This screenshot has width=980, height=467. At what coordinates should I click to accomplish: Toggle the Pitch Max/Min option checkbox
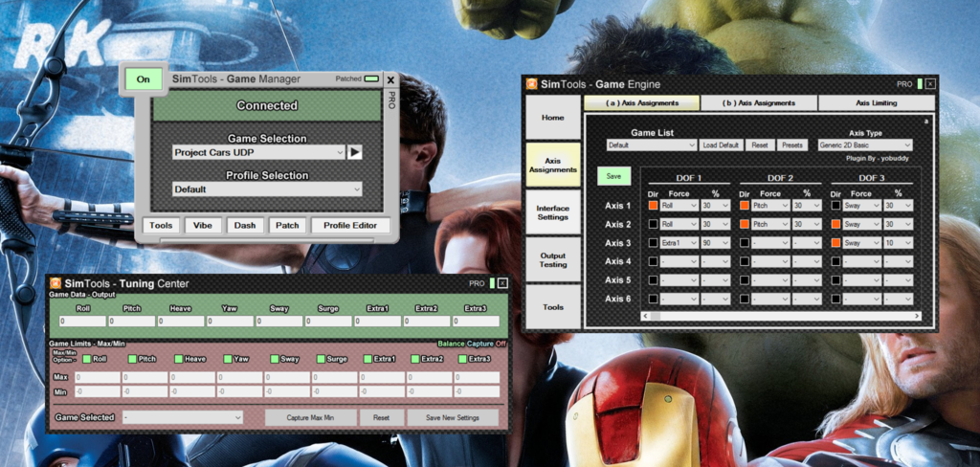click(132, 359)
